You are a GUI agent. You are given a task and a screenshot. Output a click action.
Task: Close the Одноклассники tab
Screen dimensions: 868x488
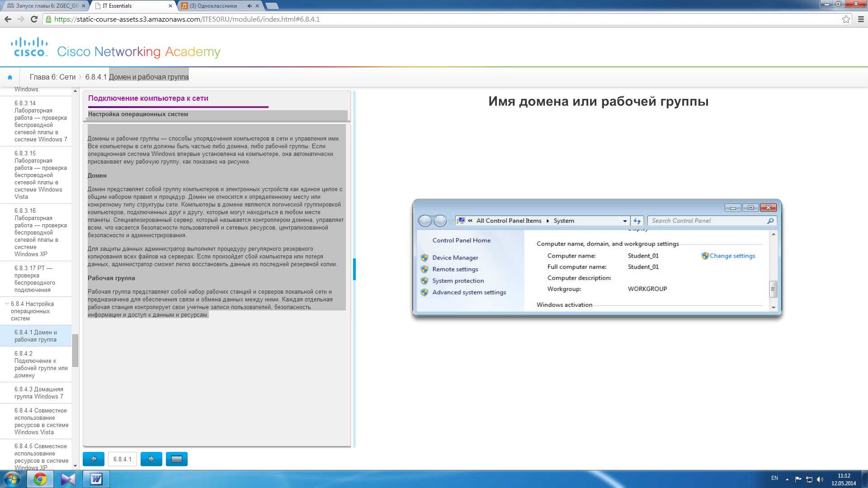(257, 6)
